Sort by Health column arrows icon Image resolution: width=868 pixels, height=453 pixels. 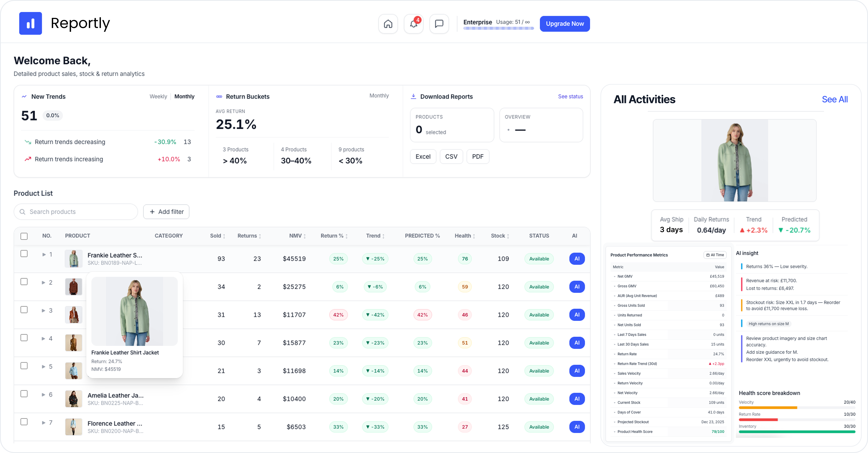474,236
